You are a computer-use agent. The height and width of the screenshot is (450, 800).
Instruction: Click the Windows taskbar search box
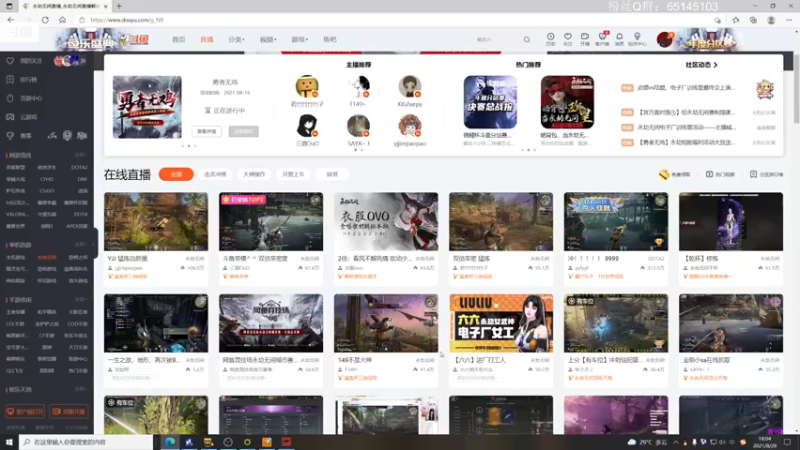pos(86,442)
